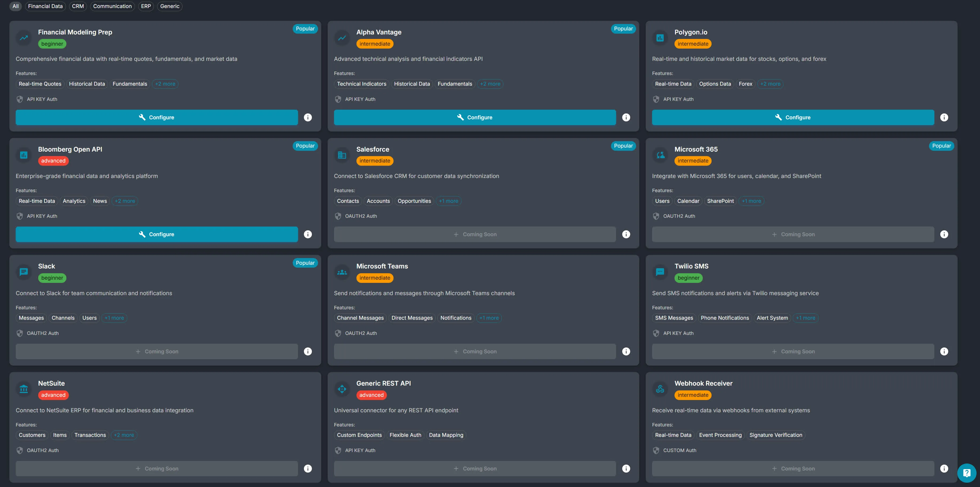Click Coming Soon on Generic REST API card

point(475,469)
